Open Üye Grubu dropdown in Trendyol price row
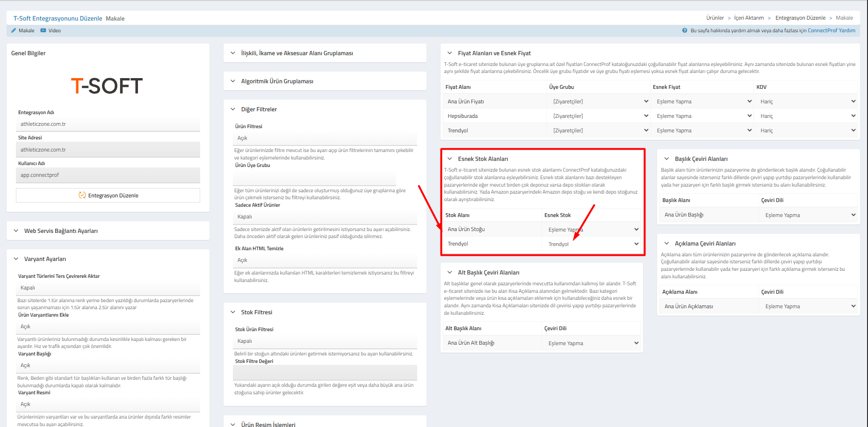The width and height of the screenshot is (868, 427). coord(599,130)
